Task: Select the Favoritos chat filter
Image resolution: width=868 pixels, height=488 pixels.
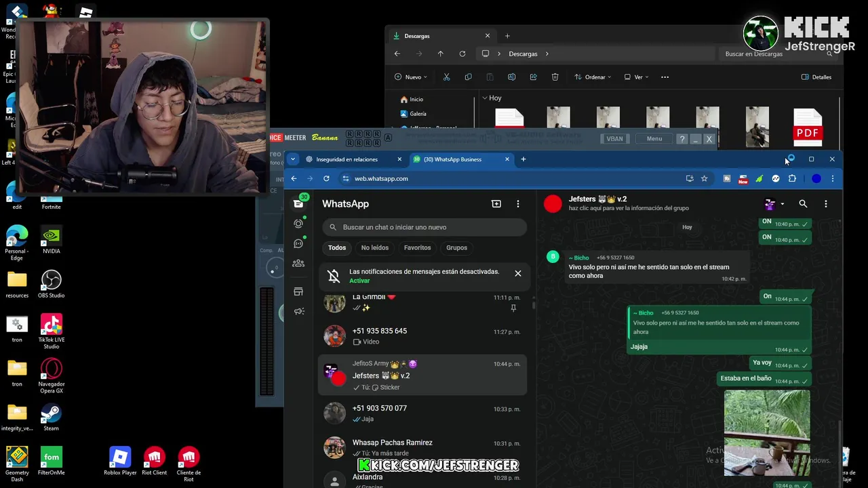Action: coord(417,247)
